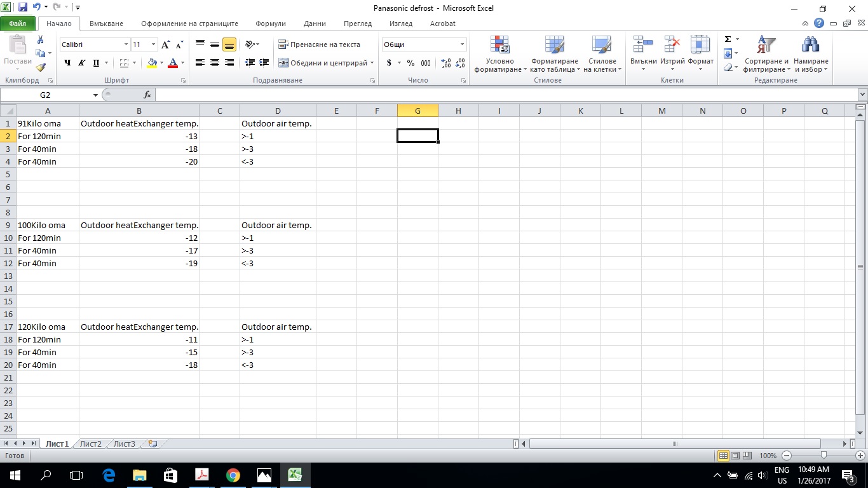Open the Name Box dropdown arrow
The height and width of the screenshot is (488, 868).
(x=95, y=95)
